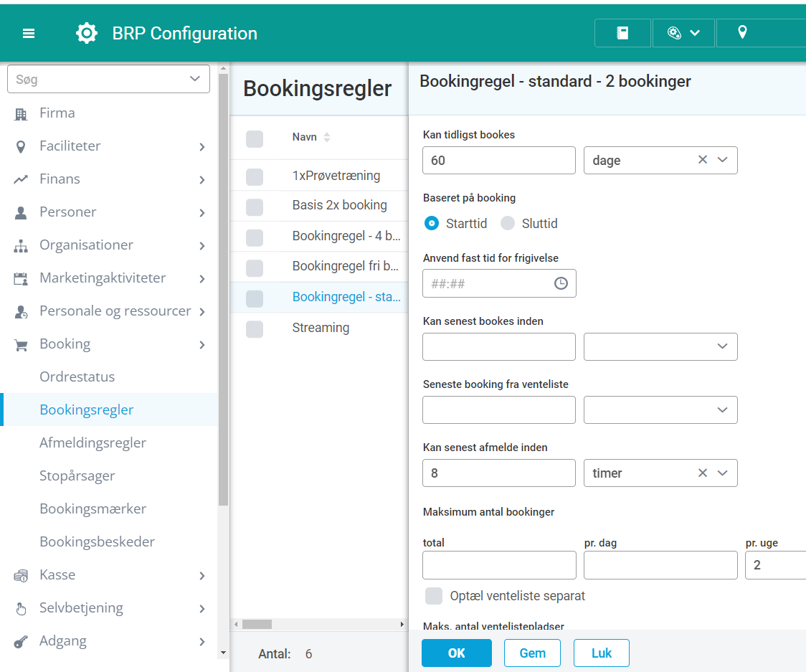Open the Søg dropdown in sidebar
The width and height of the screenshot is (806, 672).
click(194, 79)
